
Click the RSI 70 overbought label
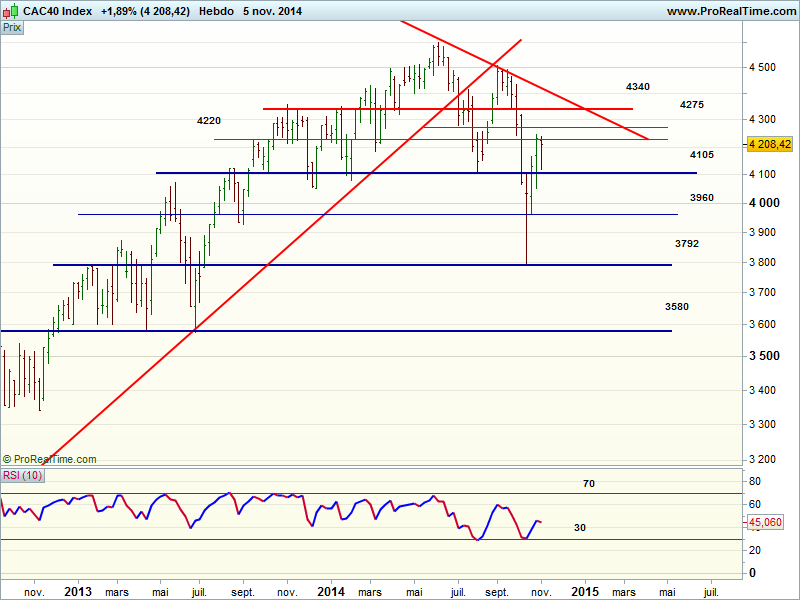click(589, 483)
